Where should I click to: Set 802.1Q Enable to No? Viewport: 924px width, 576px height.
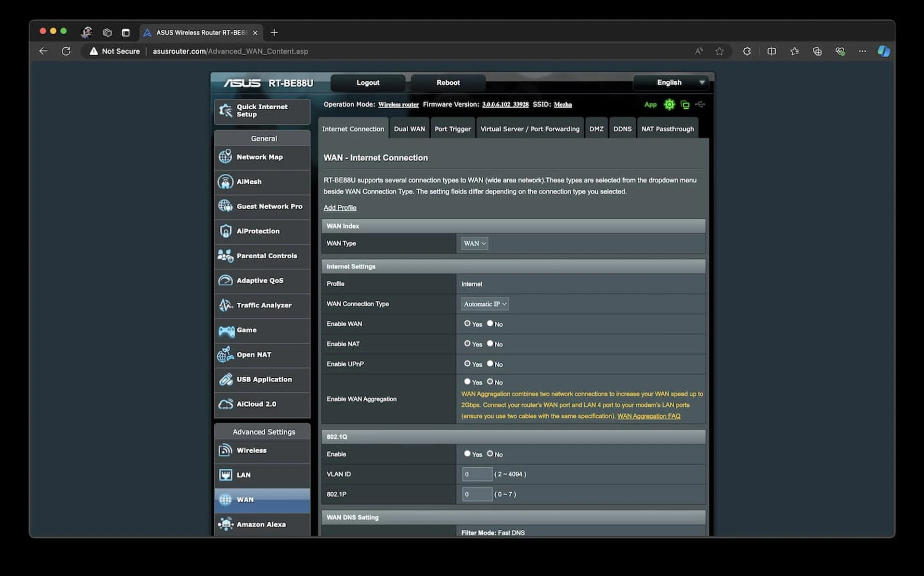pyautogui.click(x=490, y=454)
